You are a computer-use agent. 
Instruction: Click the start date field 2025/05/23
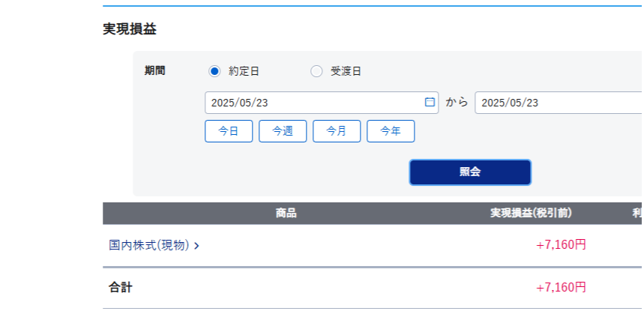322,103
